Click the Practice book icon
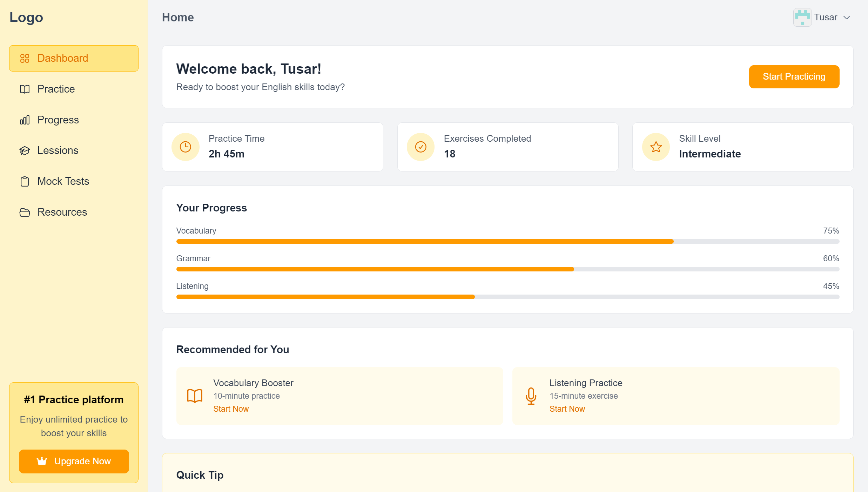The image size is (868, 492). coord(25,89)
